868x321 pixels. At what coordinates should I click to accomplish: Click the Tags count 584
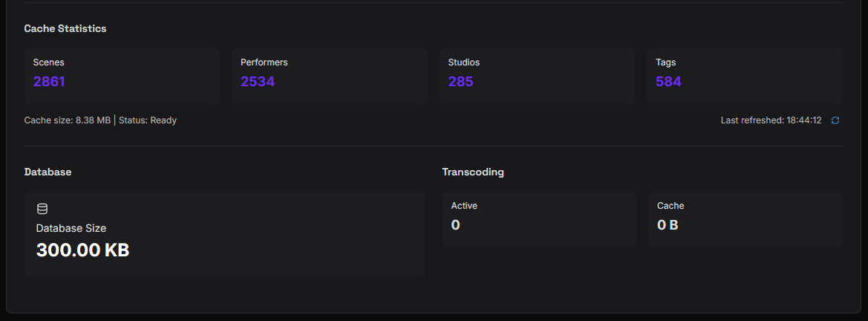tap(668, 82)
